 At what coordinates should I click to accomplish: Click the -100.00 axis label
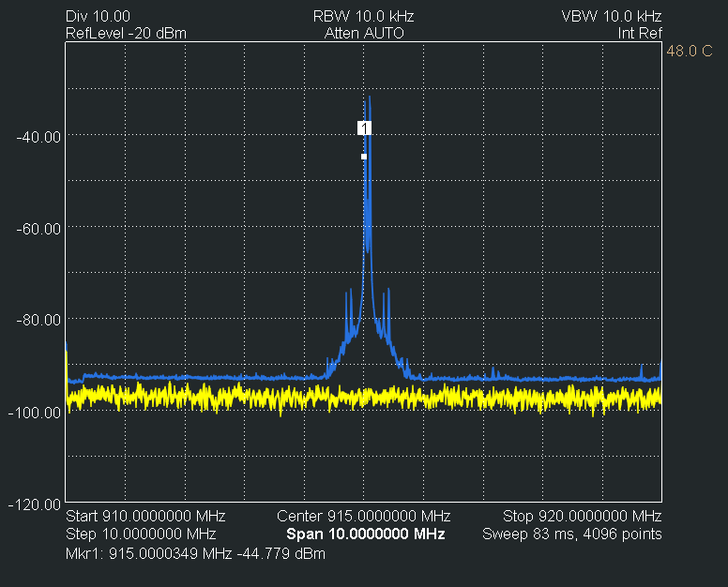[35, 413]
